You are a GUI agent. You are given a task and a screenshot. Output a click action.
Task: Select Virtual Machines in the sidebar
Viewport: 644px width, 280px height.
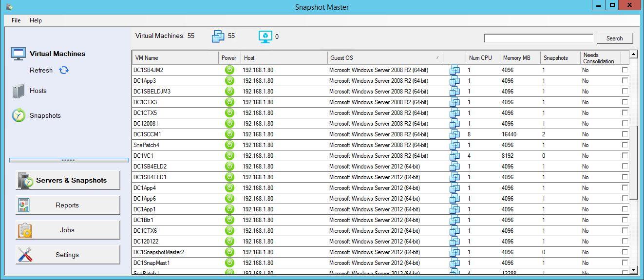[57, 54]
